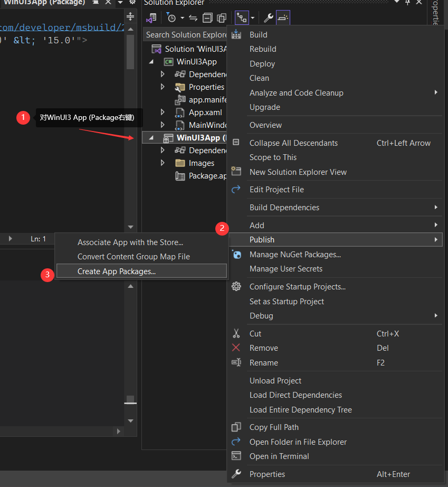The width and height of the screenshot is (448, 487).
Task: Click the scissors icon beside Cut
Action: click(236, 333)
